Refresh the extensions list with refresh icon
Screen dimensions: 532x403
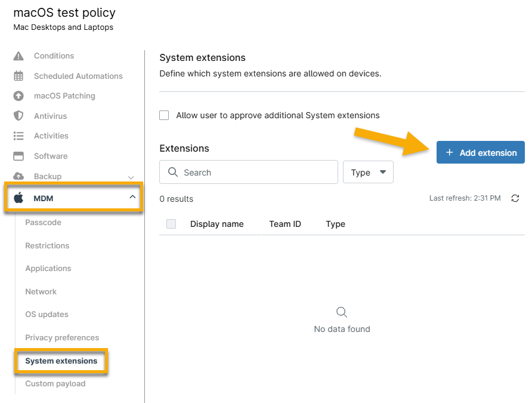click(x=515, y=198)
